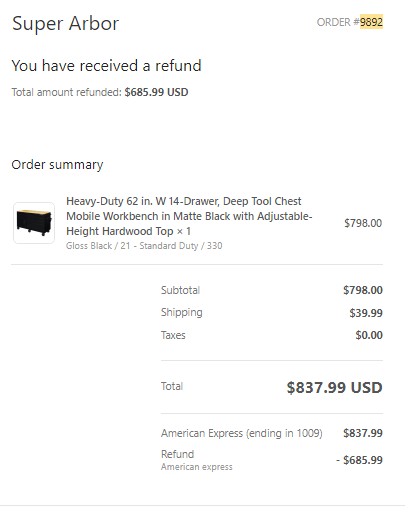Select the total amount refunded $685.99 USD
This screenshot has width=405, height=511.
156,92
